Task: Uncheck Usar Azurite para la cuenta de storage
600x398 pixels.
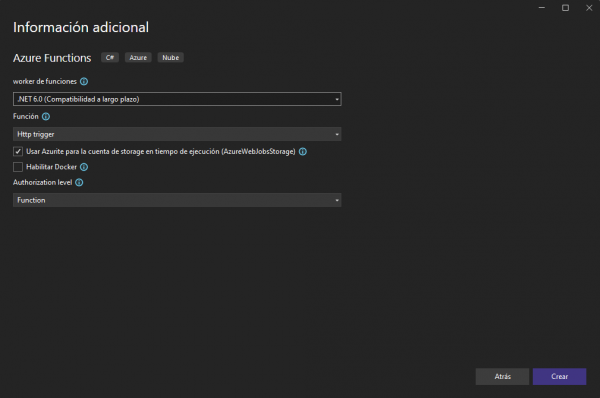Action: tap(18, 152)
